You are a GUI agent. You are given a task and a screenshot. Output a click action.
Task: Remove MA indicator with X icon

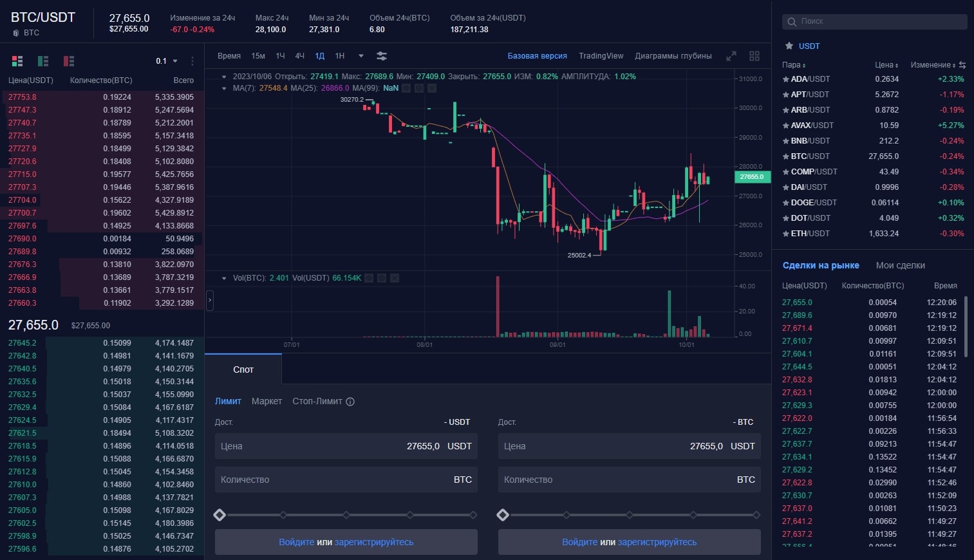point(432,88)
